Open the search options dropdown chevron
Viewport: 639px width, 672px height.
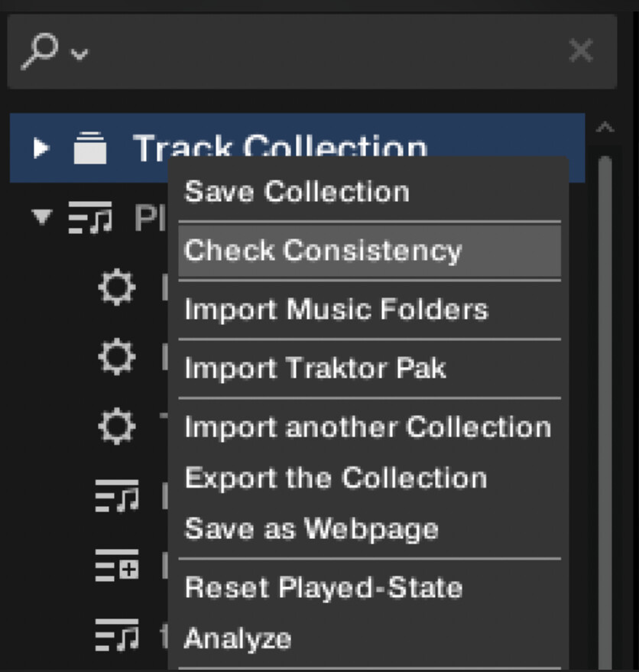(x=79, y=54)
